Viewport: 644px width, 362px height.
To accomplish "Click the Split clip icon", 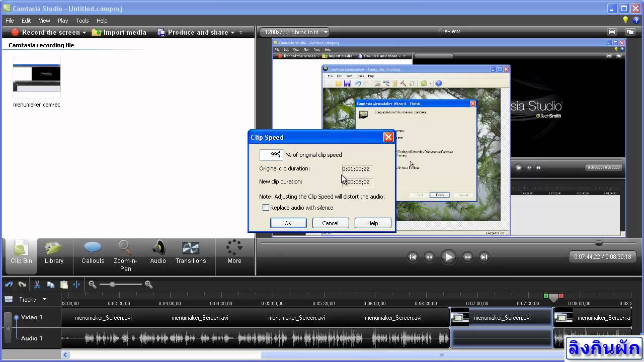I will tap(76, 284).
